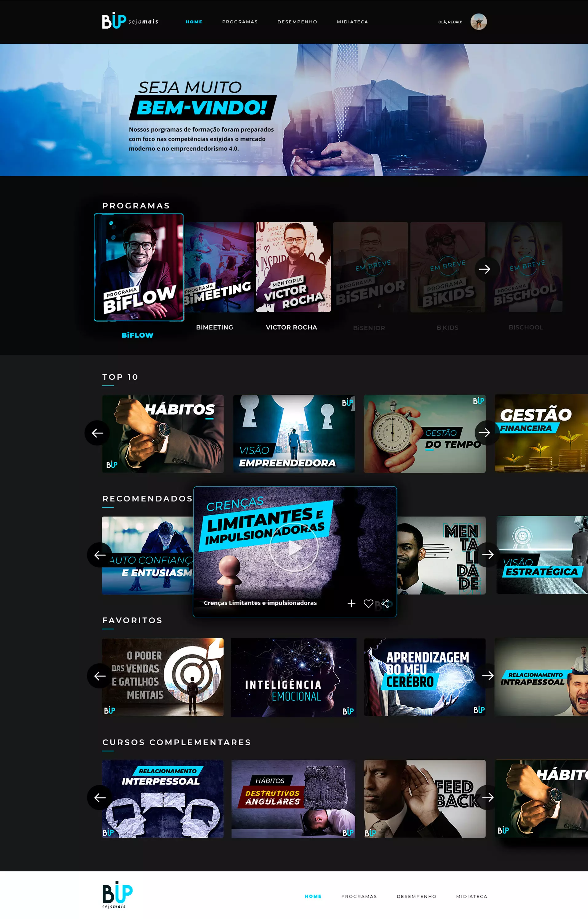
Task: Favorite Crenças Limitantes with the heart icon
Action: (x=368, y=603)
